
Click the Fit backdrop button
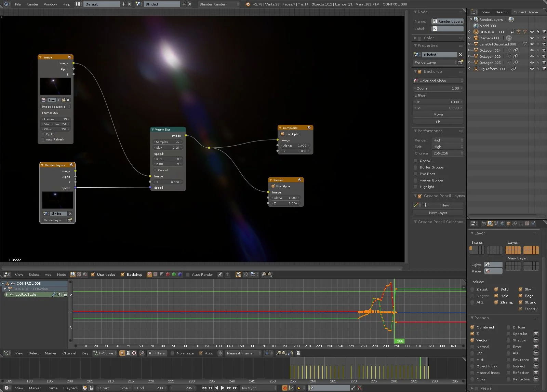(x=438, y=122)
